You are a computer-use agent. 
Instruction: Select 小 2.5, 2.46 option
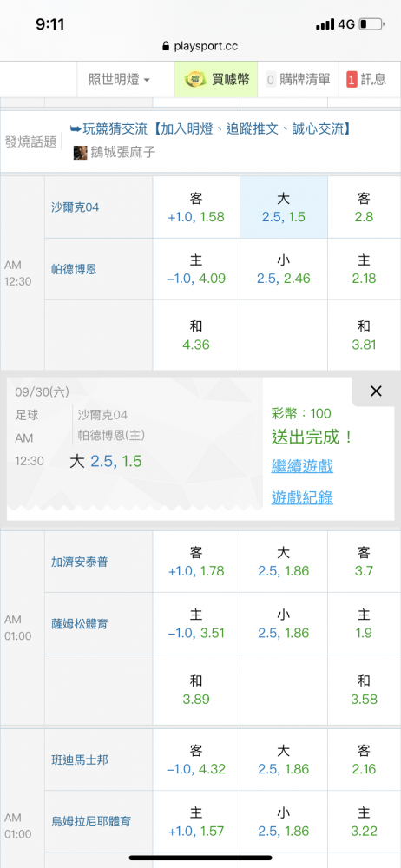(284, 270)
